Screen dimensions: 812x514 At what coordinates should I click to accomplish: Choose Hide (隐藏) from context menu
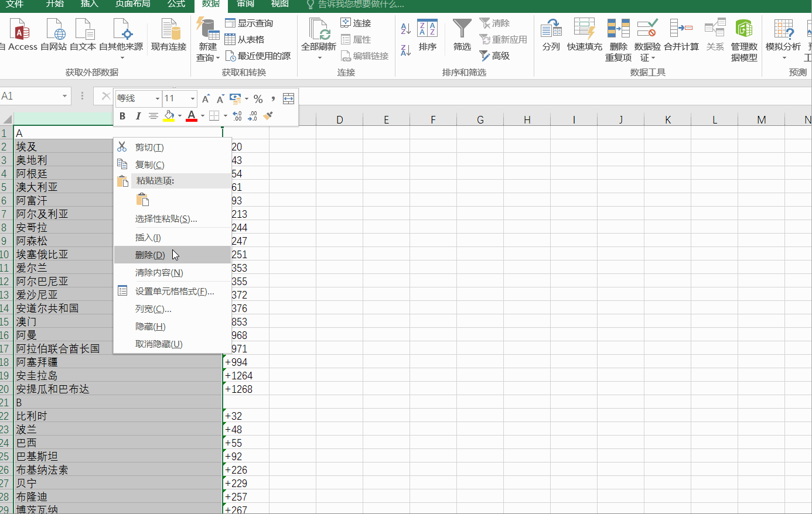pos(172,326)
